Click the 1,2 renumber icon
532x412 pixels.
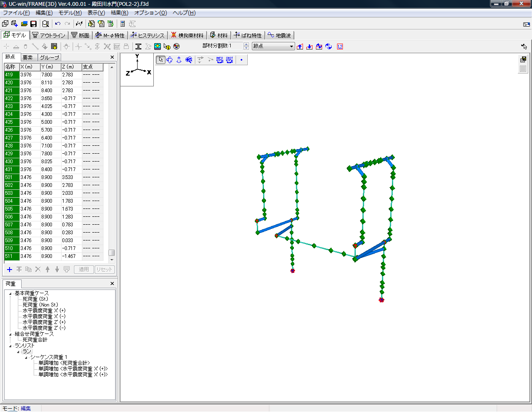click(x=340, y=47)
